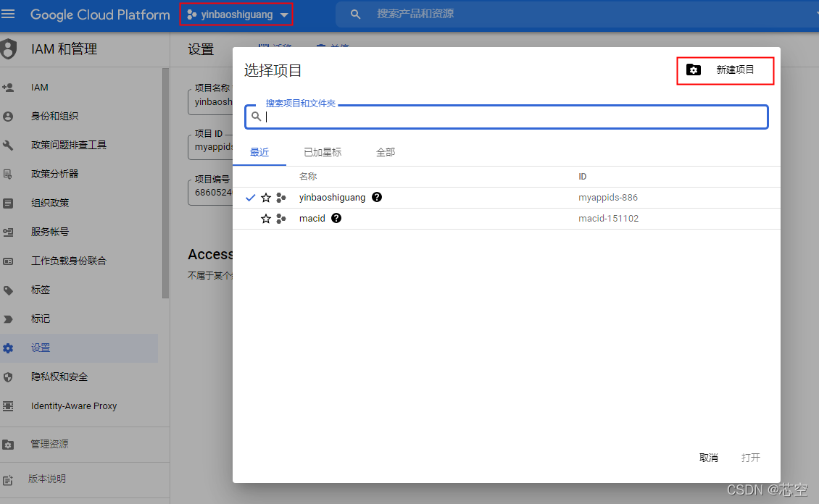
Task: Open yinbaoshiguang project selector dropdown
Action: (x=236, y=14)
